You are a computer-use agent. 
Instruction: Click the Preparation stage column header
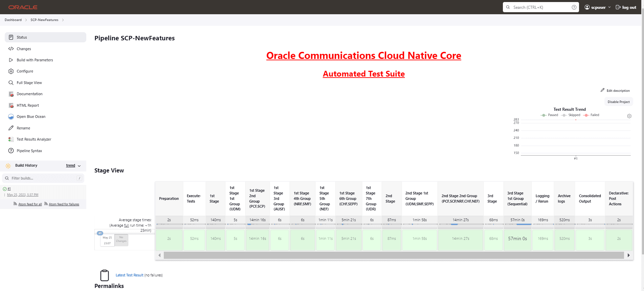click(169, 199)
